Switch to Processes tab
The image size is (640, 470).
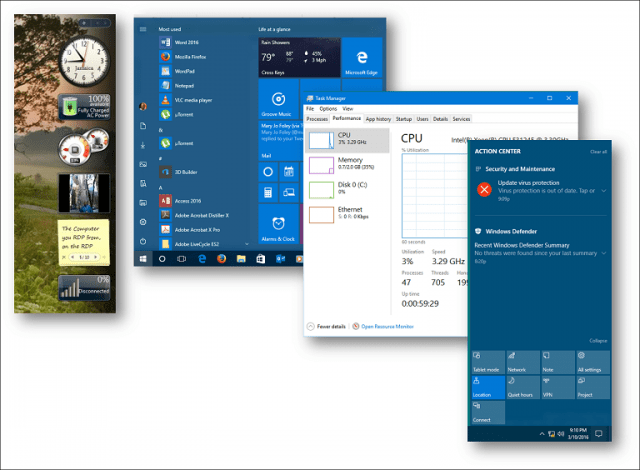(x=317, y=119)
